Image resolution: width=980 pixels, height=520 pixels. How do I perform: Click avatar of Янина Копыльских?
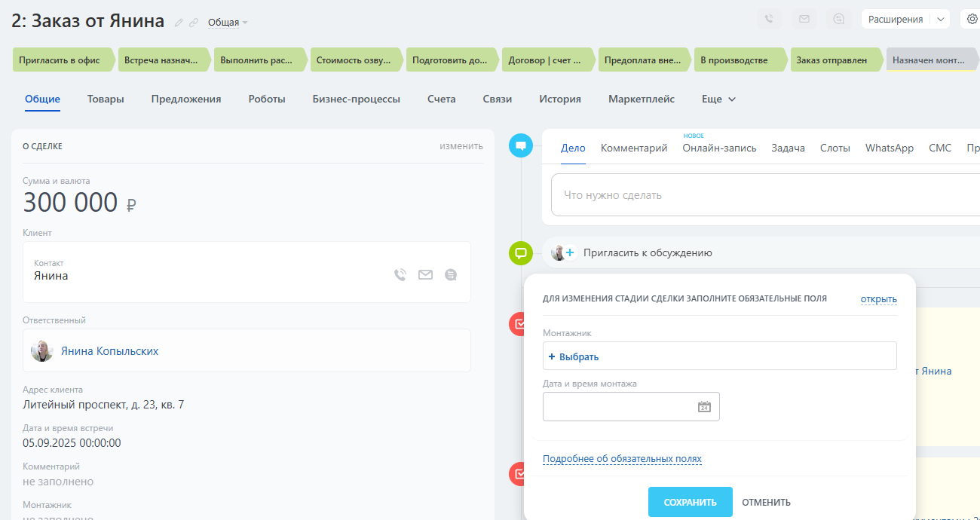pyautogui.click(x=42, y=350)
